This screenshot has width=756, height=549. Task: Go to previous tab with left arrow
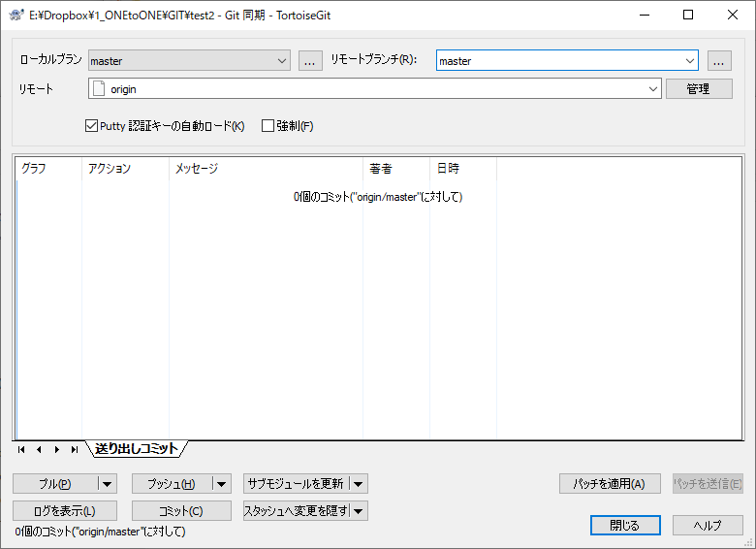click(39, 450)
